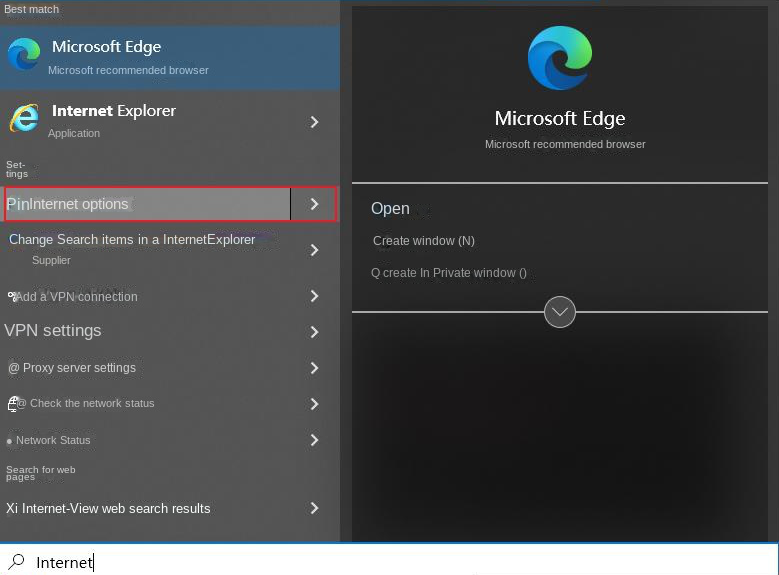Click the icon beside Add a VPN connection
This screenshot has height=575, width=779.
(11, 296)
